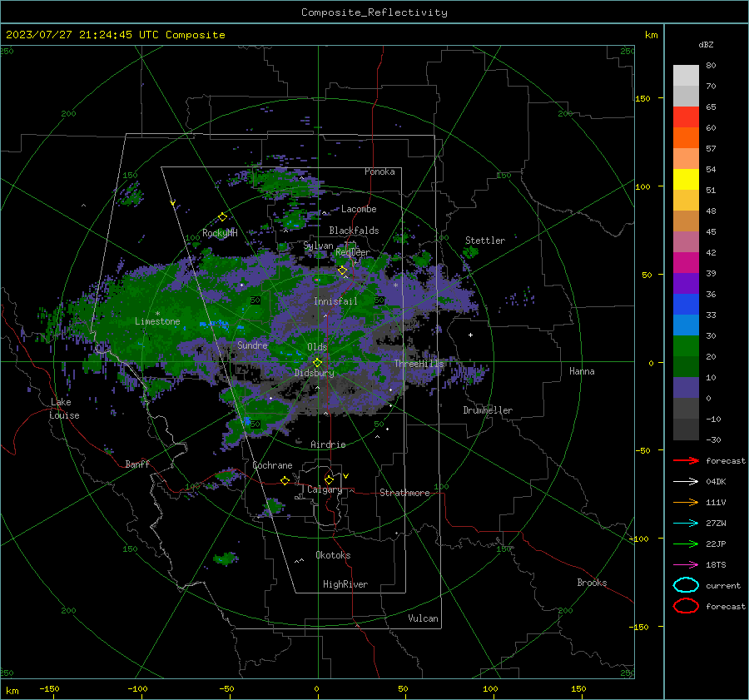
Task: Click the Sylvan label on the map
Action: pos(318,246)
